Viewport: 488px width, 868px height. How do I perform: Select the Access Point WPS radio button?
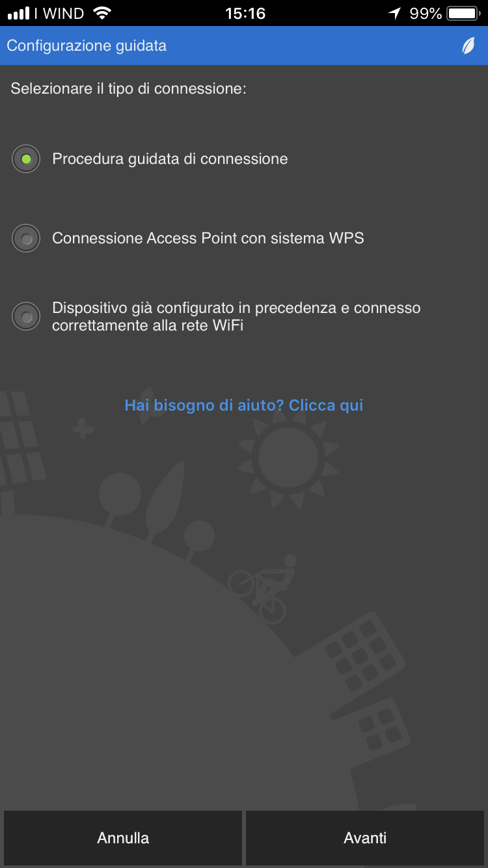coord(26,238)
